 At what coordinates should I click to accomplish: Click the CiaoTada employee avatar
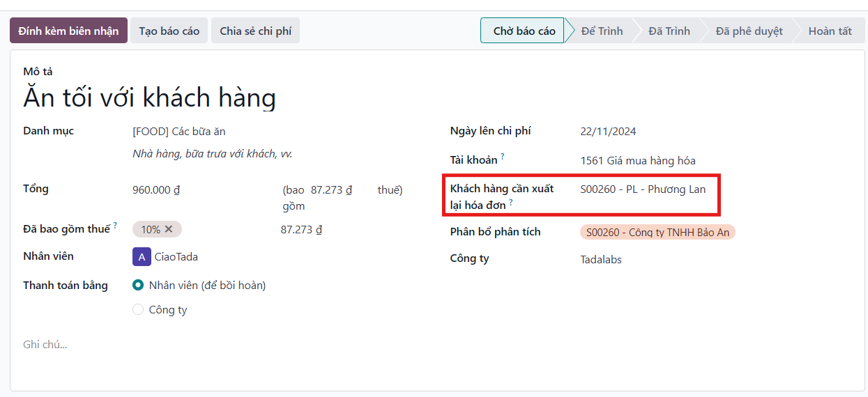(x=142, y=257)
